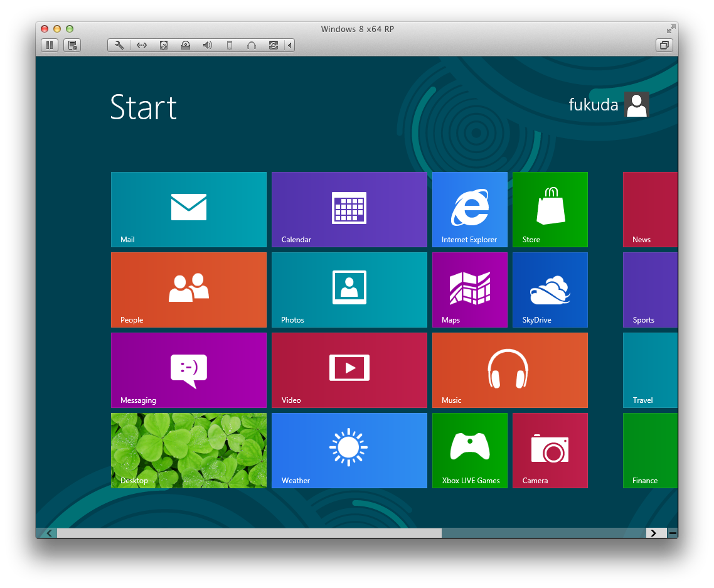Open the People tile
The image size is (714, 588).
pos(188,290)
